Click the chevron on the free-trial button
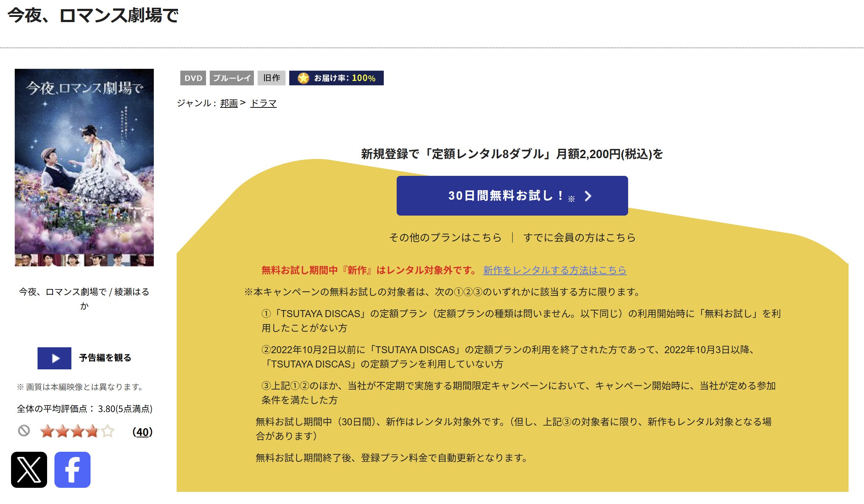This screenshot has width=864, height=504. (x=588, y=196)
